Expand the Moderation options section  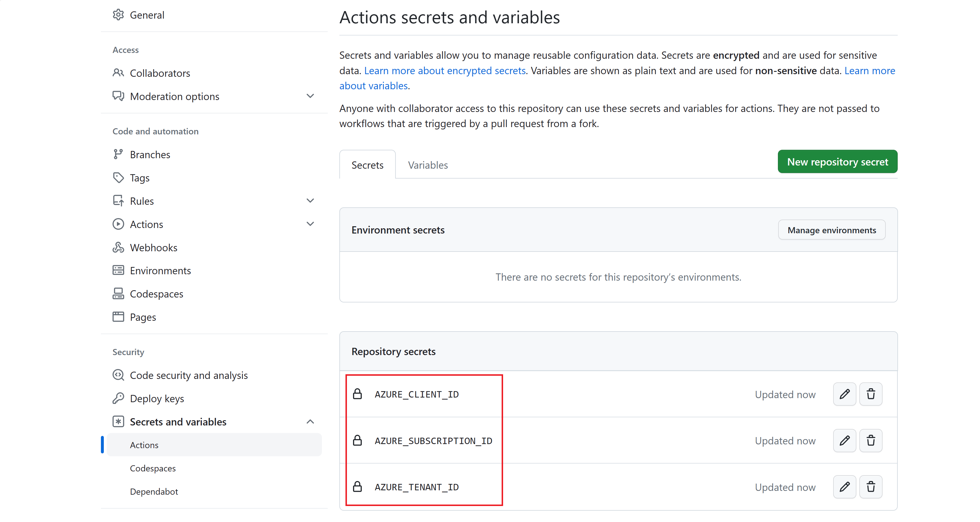click(x=311, y=96)
